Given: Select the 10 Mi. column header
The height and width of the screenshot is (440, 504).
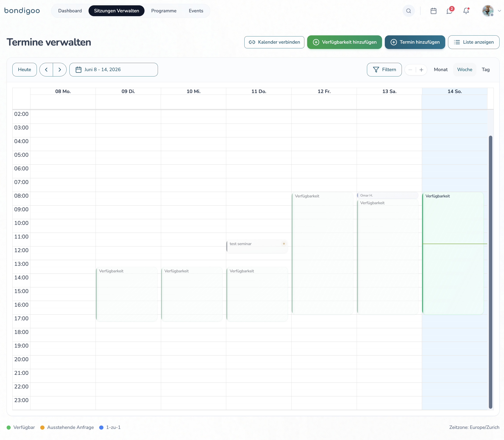Looking at the screenshot, I should tap(194, 91).
